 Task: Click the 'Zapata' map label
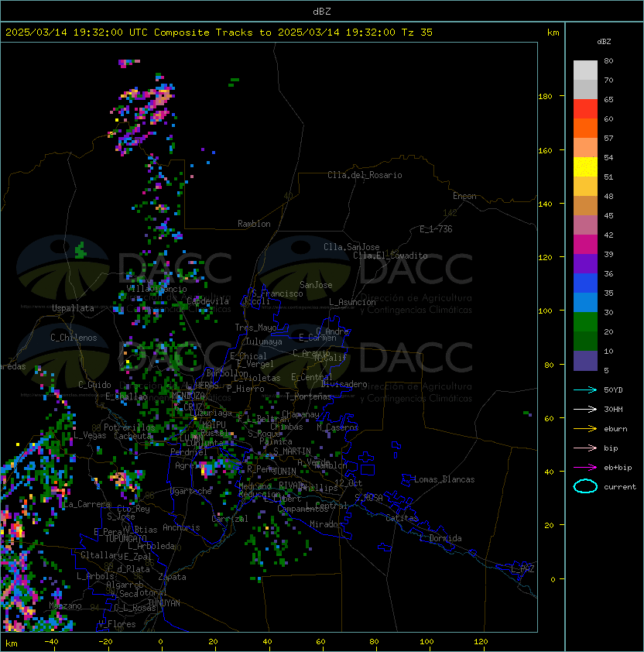coord(172,577)
